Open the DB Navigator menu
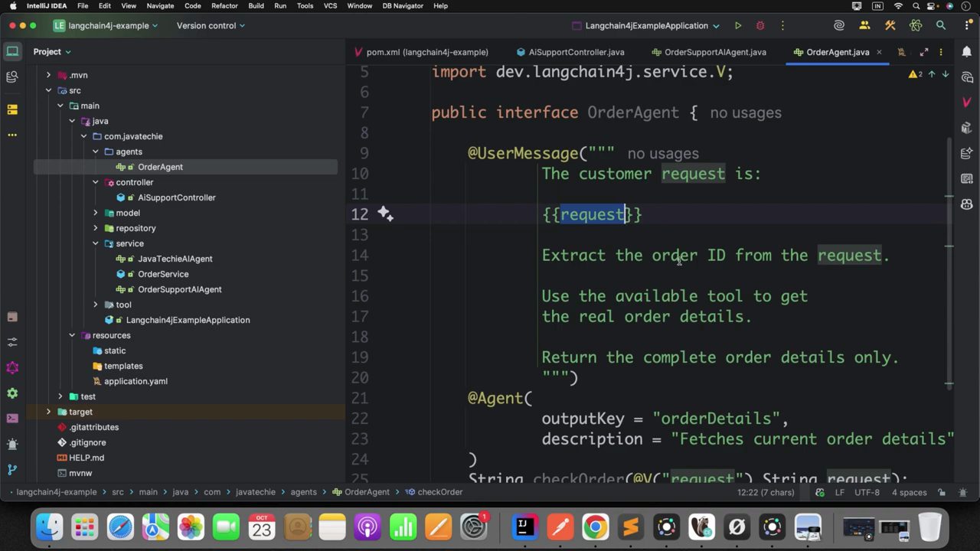This screenshot has height=551, width=980. (x=403, y=5)
